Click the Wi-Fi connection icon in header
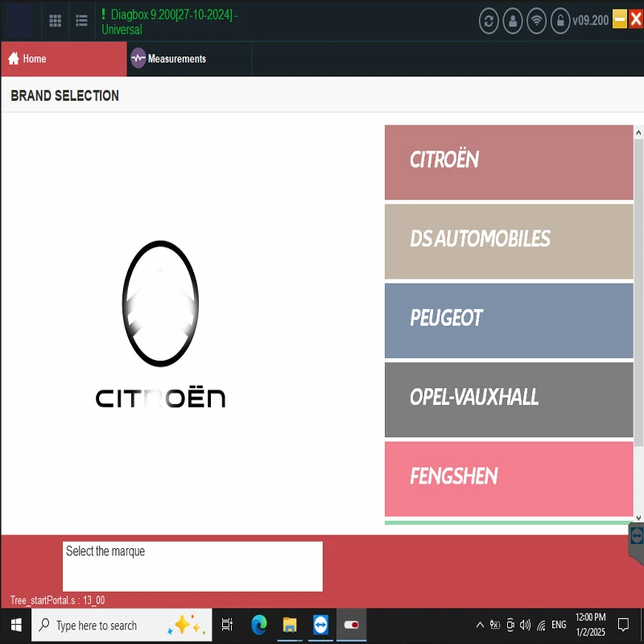 click(x=536, y=21)
